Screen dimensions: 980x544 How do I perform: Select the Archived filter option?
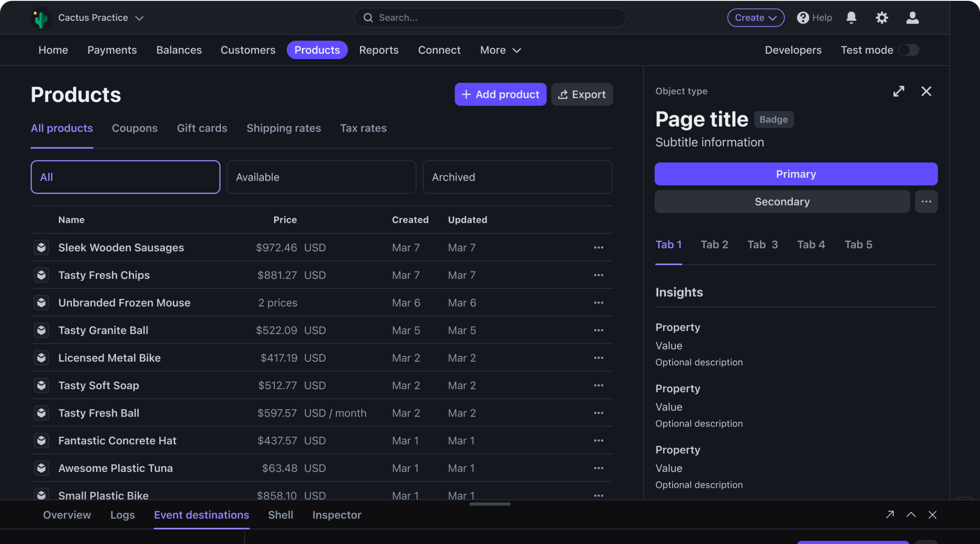517,177
